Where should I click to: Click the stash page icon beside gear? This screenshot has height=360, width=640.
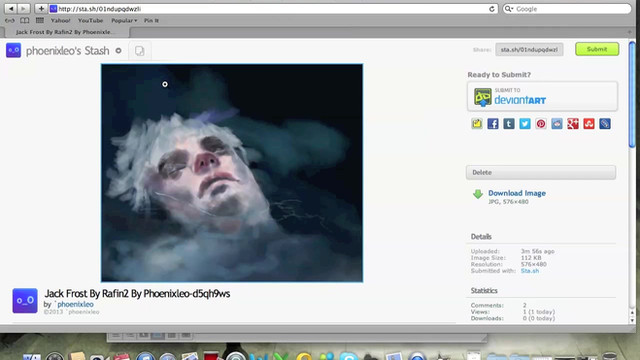pos(140,51)
